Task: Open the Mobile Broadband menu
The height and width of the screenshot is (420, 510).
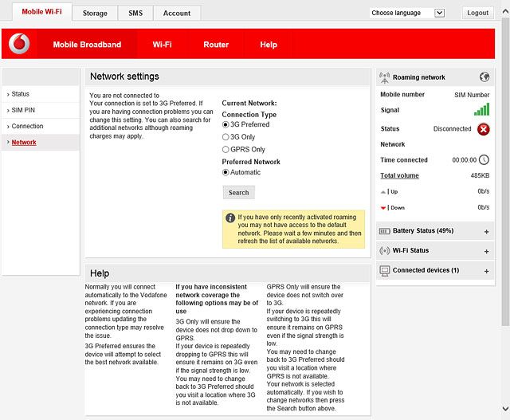Action: [x=87, y=45]
